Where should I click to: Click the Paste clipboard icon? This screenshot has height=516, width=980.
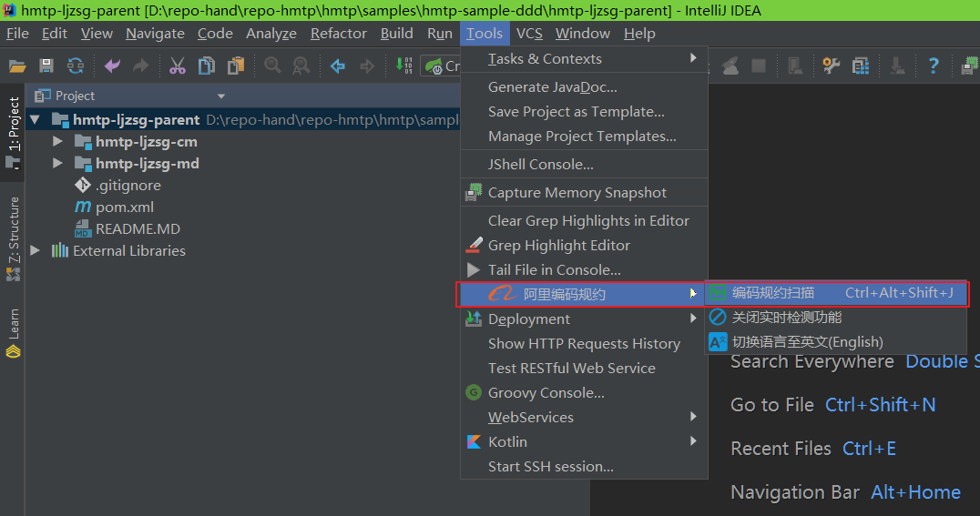(x=236, y=66)
